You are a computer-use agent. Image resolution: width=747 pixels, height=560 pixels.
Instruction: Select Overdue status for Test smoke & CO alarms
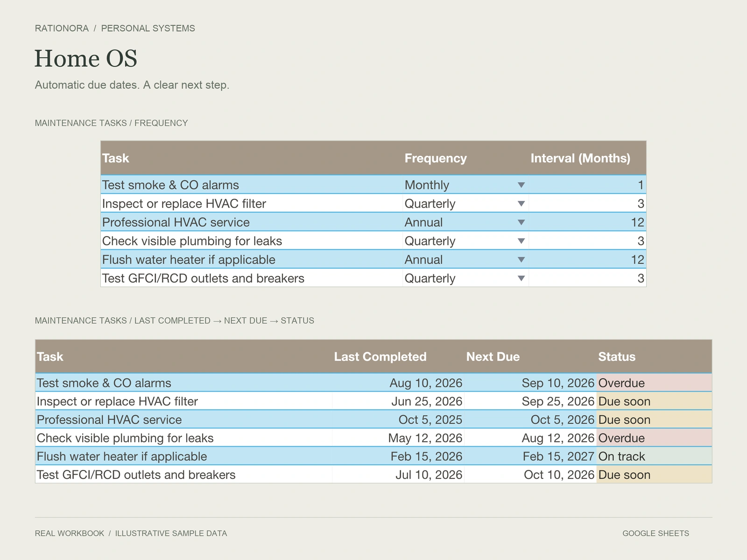coord(654,383)
